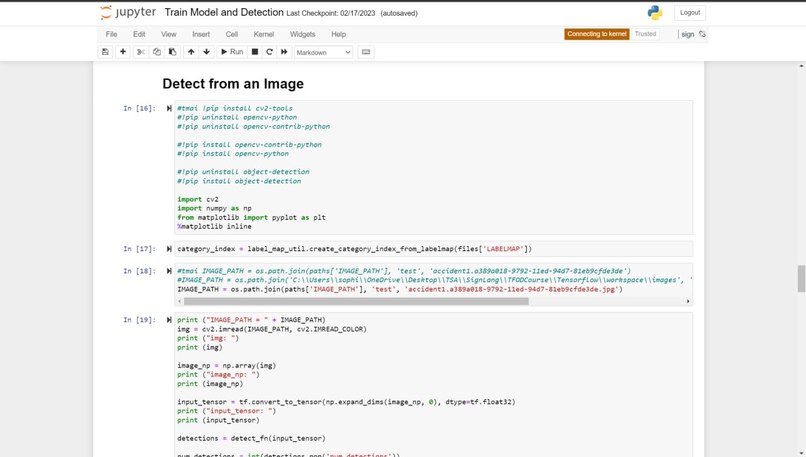
Task: Restart kernel and run all fast-forward icon
Action: point(284,52)
